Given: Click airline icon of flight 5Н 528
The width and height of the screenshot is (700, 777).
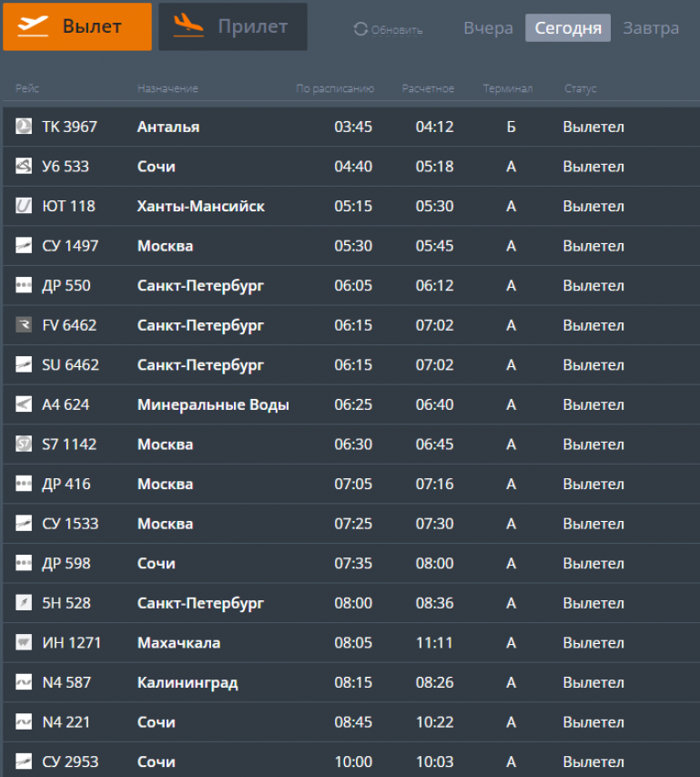Looking at the screenshot, I should point(24,602).
